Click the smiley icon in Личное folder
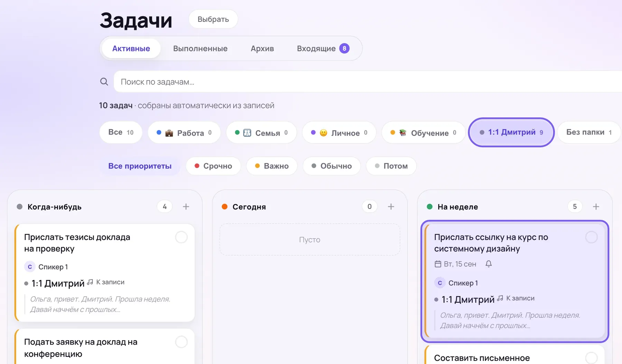This screenshot has height=364, width=622. 323,133
